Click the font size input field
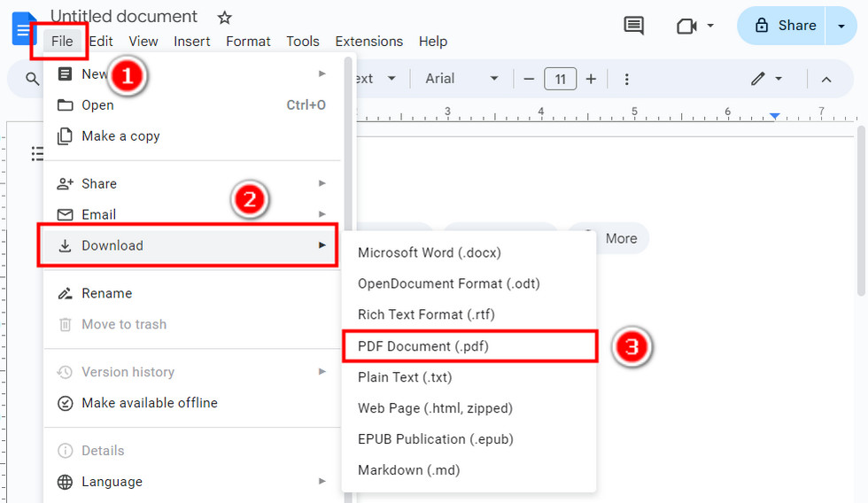This screenshot has height=503, width=868. coord(560,79)
